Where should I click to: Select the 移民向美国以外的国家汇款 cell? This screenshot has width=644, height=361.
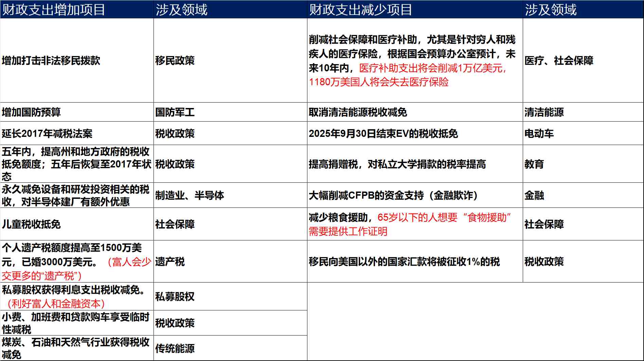point(406,261)
